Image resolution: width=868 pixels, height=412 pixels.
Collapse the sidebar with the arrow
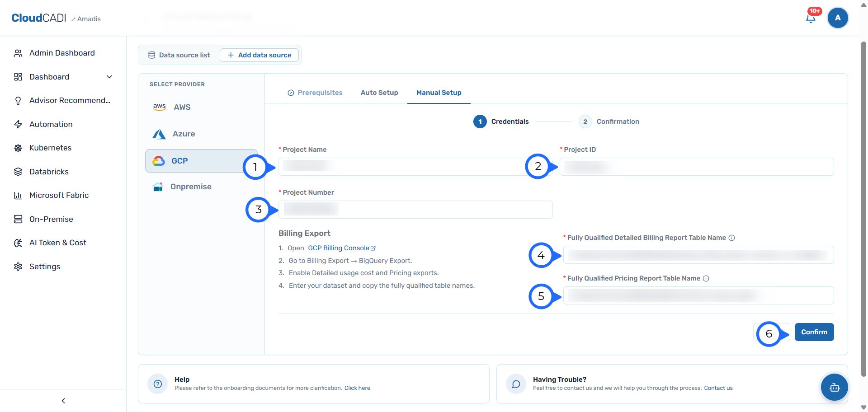pyautogui.click(x=63, y=401)
